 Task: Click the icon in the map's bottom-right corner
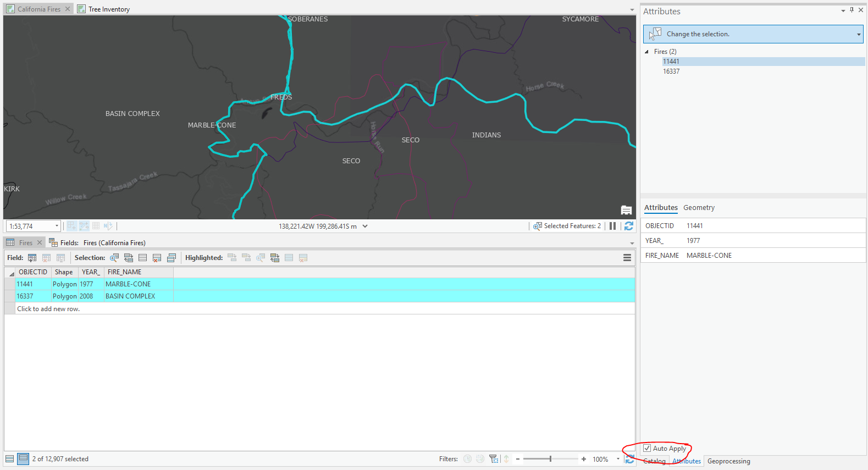click(x=626, y=210)
